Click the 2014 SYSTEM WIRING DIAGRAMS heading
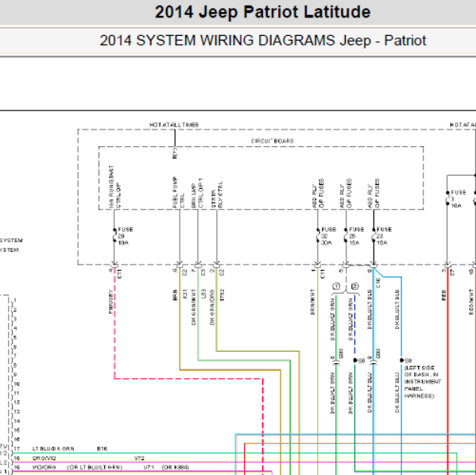The width and height of the screenshot is (476, 475). (x=263, y=41)
